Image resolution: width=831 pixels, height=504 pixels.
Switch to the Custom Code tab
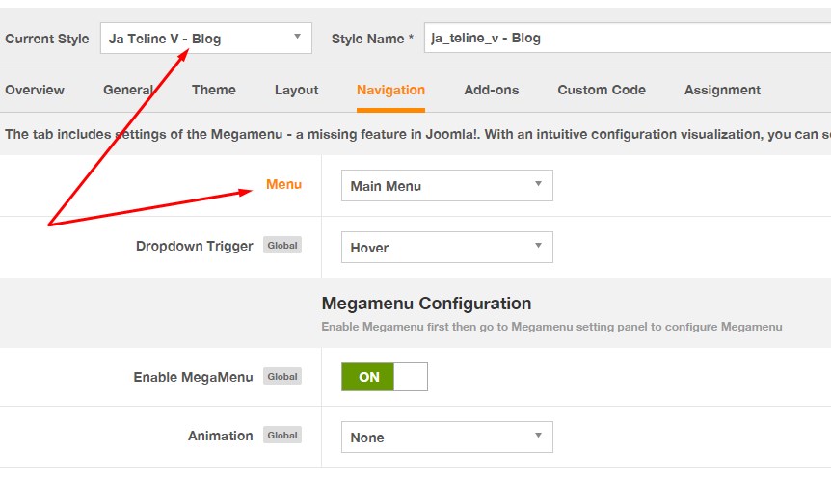point(602,90)
